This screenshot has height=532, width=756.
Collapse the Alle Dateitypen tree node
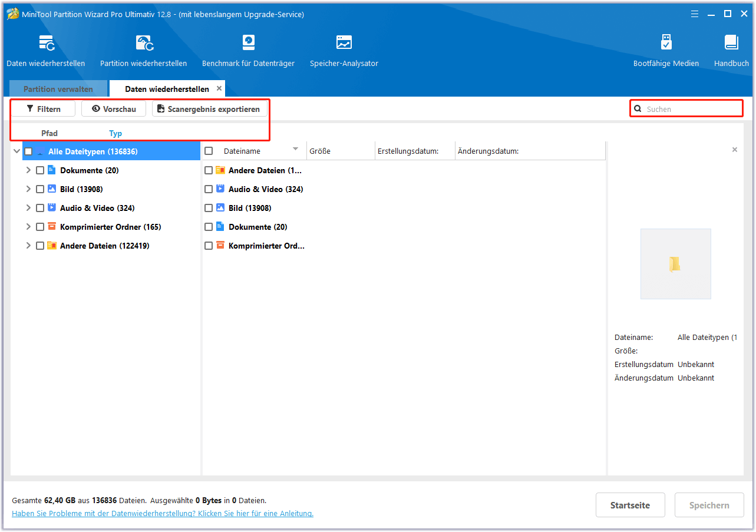(16, 151)
